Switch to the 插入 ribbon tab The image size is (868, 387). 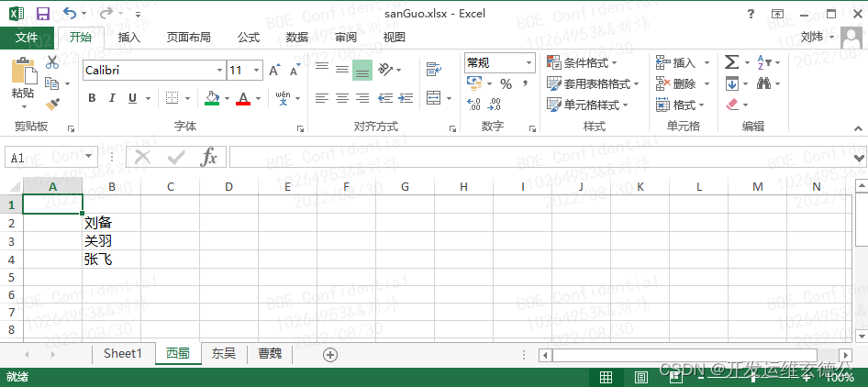click(129, 38)
